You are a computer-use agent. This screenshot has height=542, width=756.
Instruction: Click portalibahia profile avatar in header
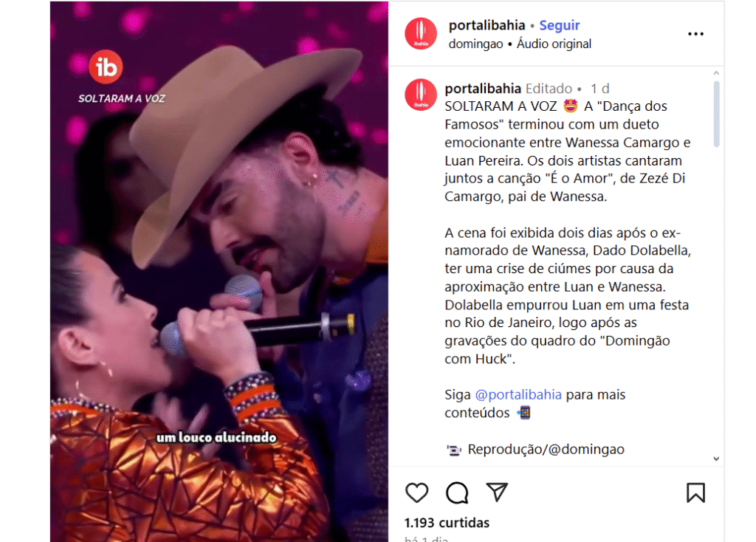[421, 34]
